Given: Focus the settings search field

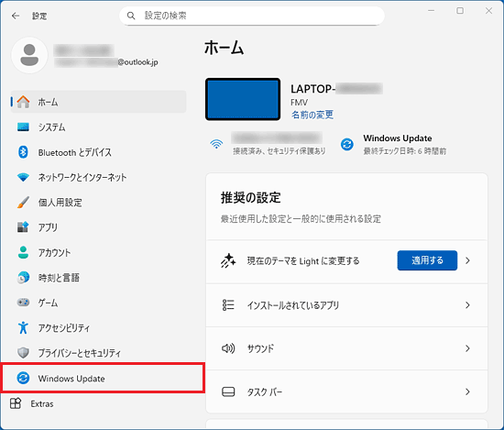Looking at the screenshot, I should pos(252,16).
